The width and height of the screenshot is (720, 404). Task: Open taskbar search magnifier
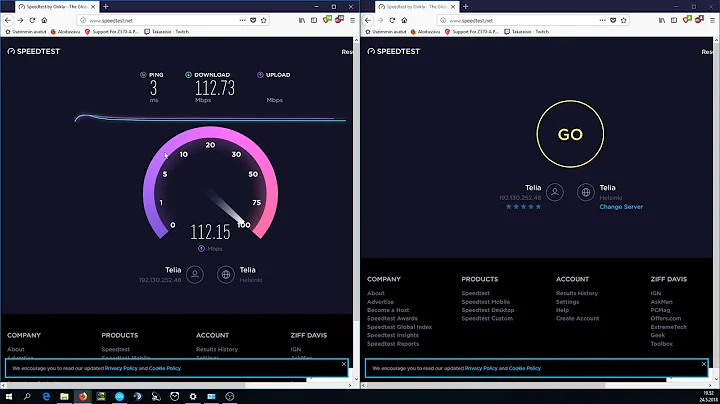click(x=27, y=396)
